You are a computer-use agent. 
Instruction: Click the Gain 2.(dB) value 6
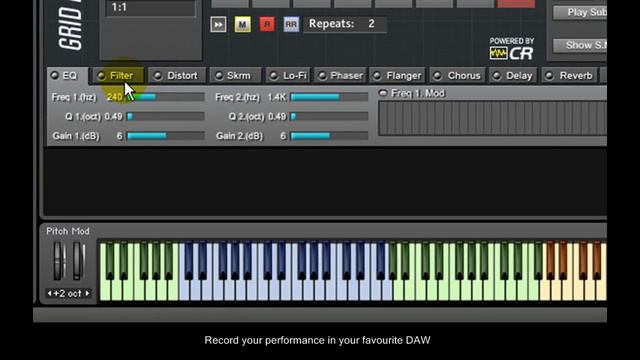(283, 136)
